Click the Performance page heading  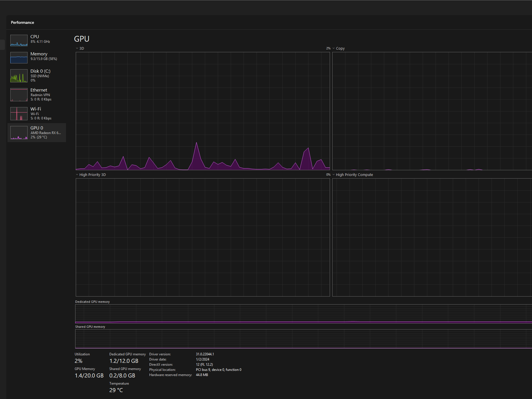coord(22,22)
